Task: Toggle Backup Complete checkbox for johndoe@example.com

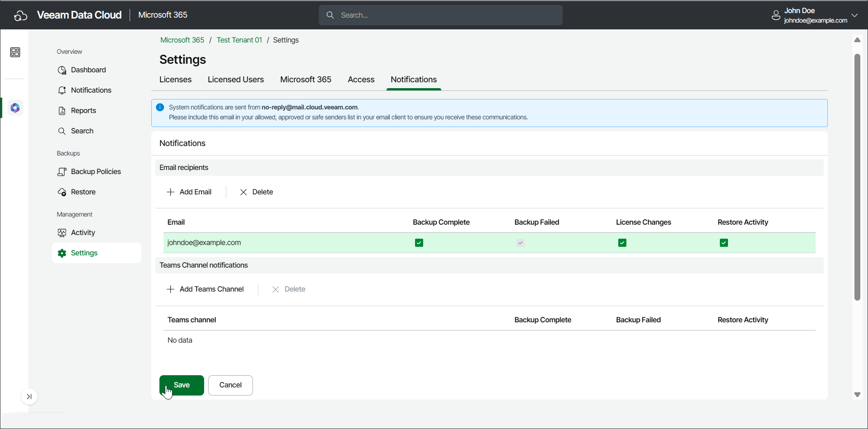Action: click(x=419, y=243)
